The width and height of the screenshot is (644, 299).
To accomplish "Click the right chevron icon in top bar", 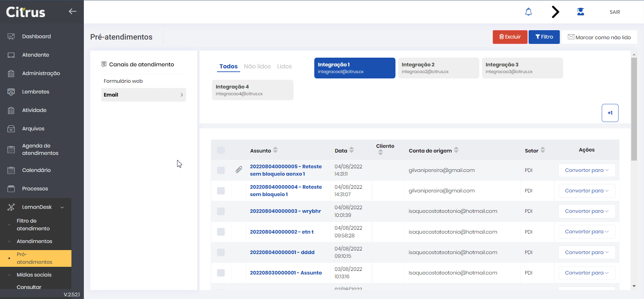I will click(555, 12).
